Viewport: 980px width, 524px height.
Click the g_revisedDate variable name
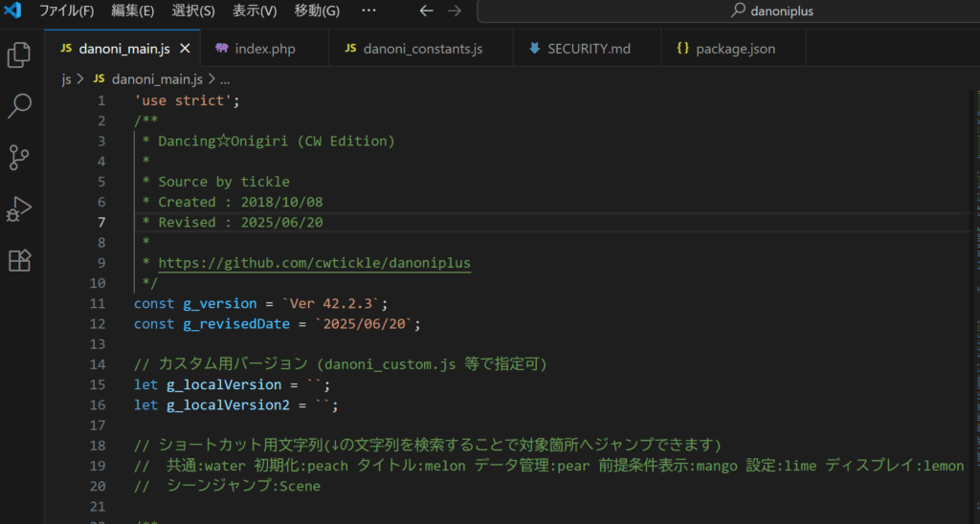236,324
